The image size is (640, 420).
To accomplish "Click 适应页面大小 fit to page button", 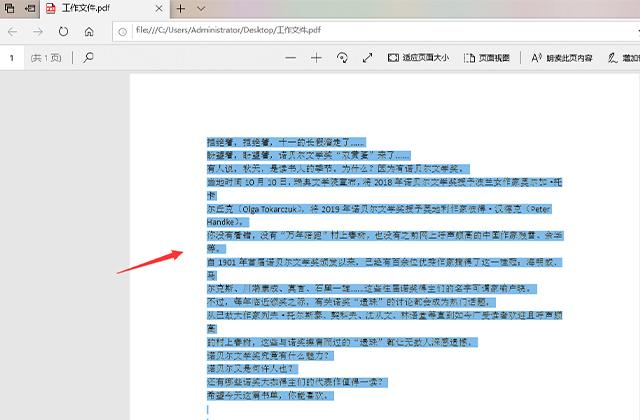I will 418,58.
